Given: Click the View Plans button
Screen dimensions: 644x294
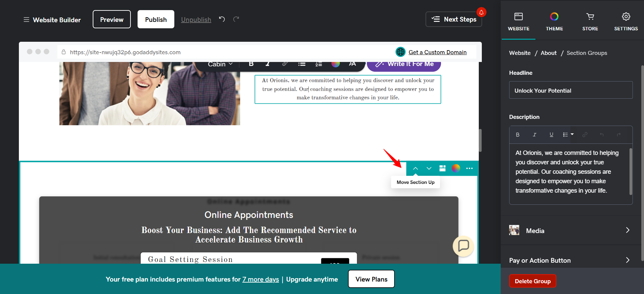Looking at the screenshot, I should (371, 279).
